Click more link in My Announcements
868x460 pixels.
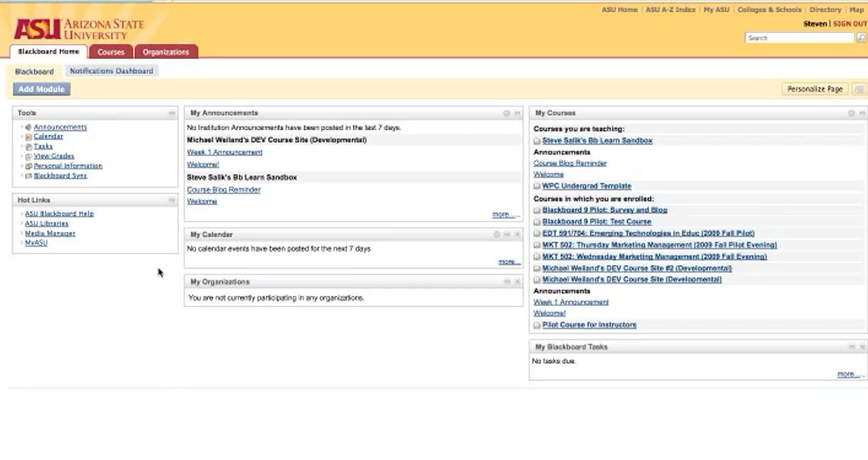[505, 215]
